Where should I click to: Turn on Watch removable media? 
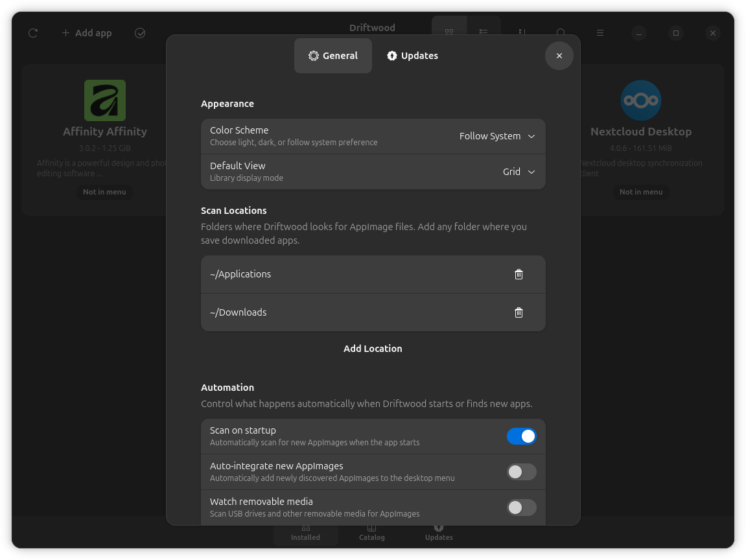coord(521,507)
